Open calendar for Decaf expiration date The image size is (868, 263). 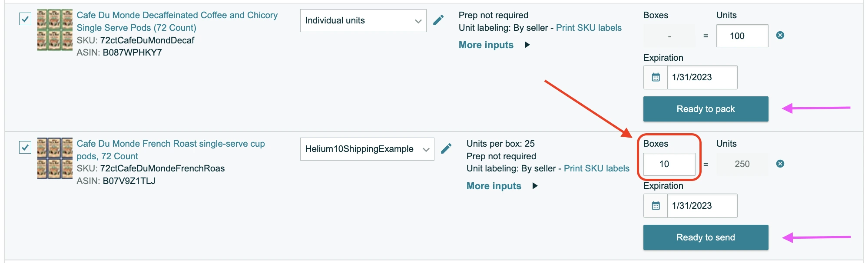pos(655,77)
